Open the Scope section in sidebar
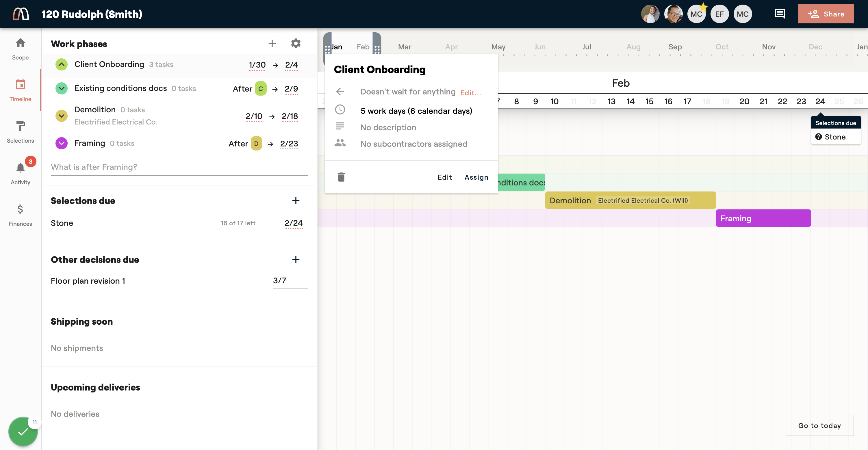Viewport: 868px width, 450px height. coord(20,49)
